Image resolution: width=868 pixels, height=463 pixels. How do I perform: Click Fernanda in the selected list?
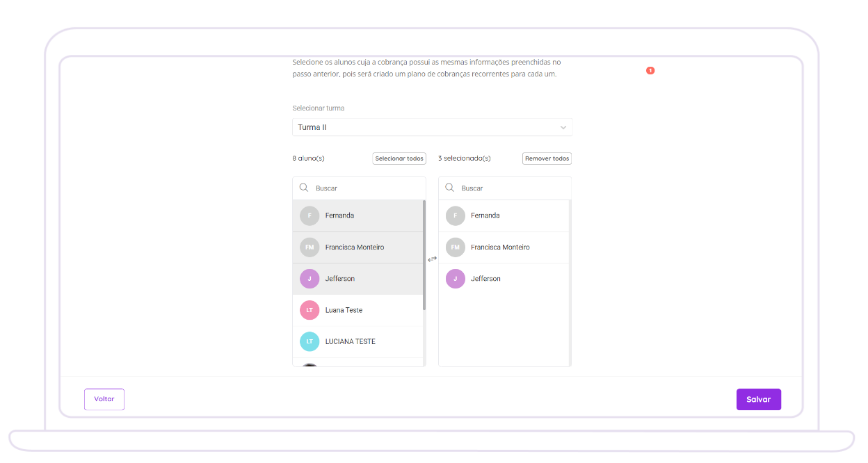(x=504, y=216)
